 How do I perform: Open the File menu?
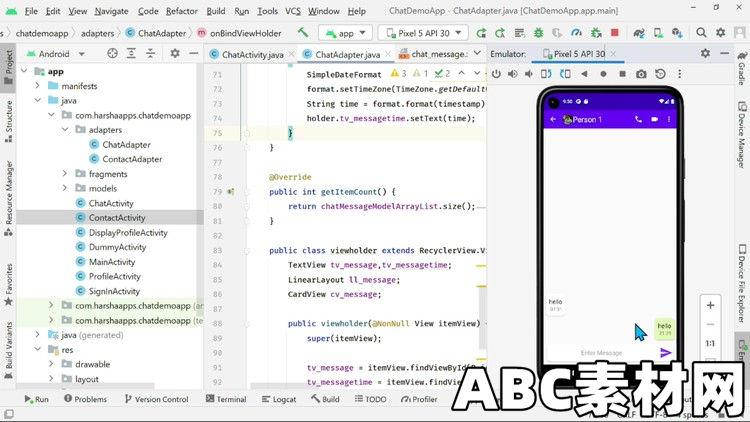(x=31, y=11)
